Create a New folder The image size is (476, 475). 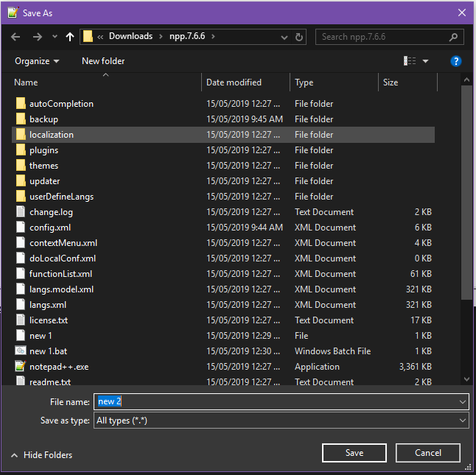(x=103, y=61)
